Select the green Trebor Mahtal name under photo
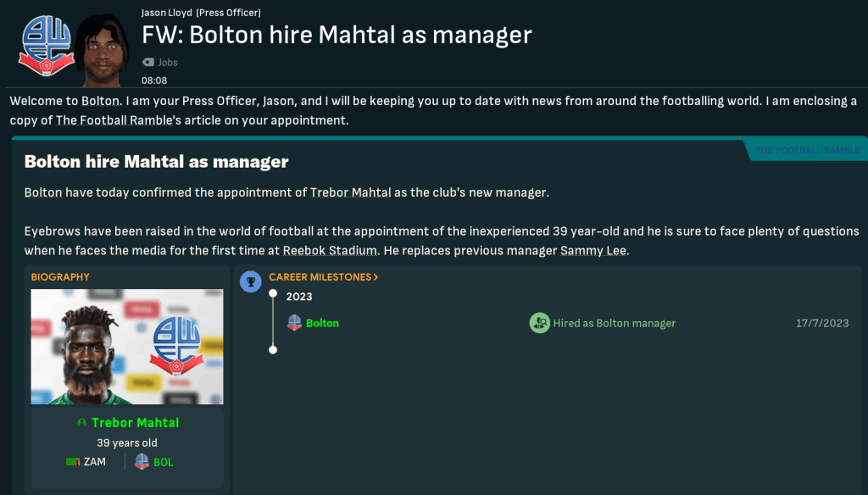This screenshot has width=868, height=495. coord(135,422)
